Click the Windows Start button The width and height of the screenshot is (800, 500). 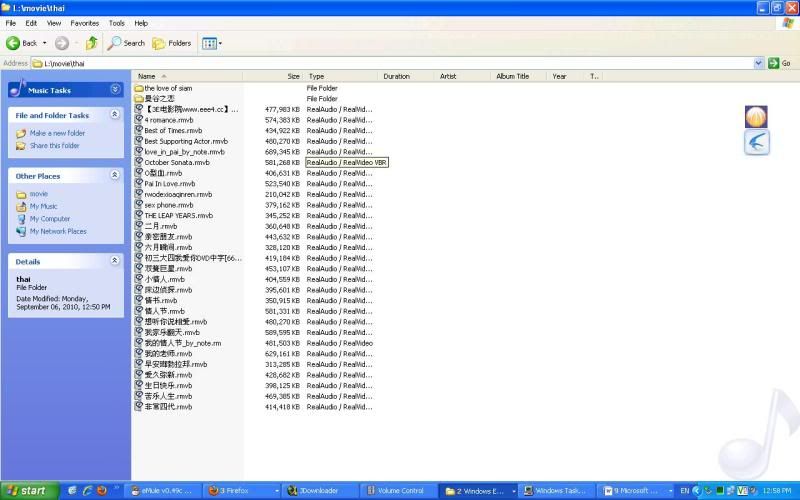click(28, 491)
